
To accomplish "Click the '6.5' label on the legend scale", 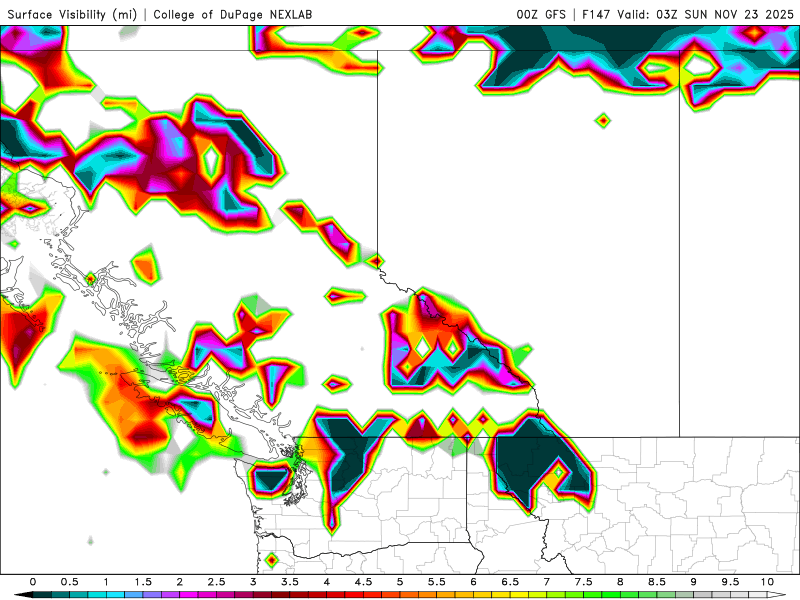I will point(510,582).
